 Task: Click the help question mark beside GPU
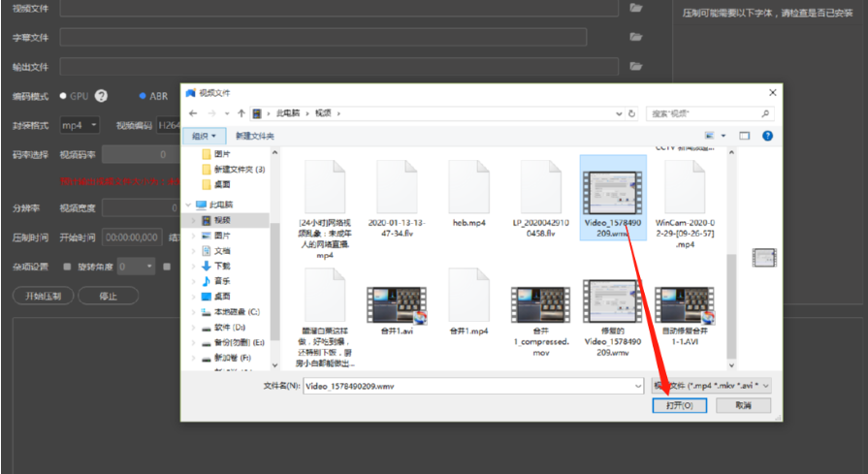(x=101, y=96)
